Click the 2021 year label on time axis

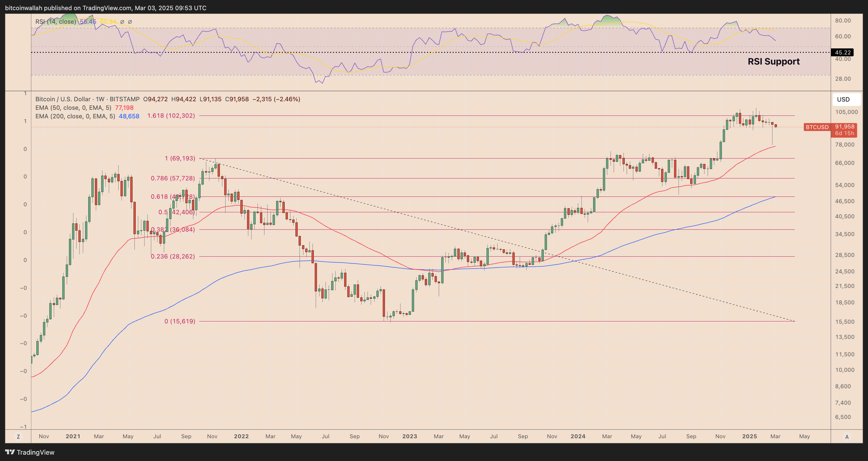(x=73, y=436)
